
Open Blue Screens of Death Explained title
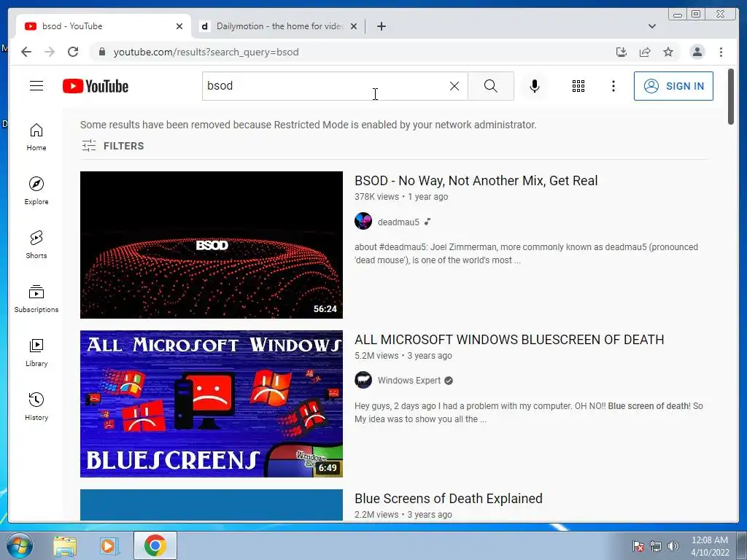click(x=449, y=499)
